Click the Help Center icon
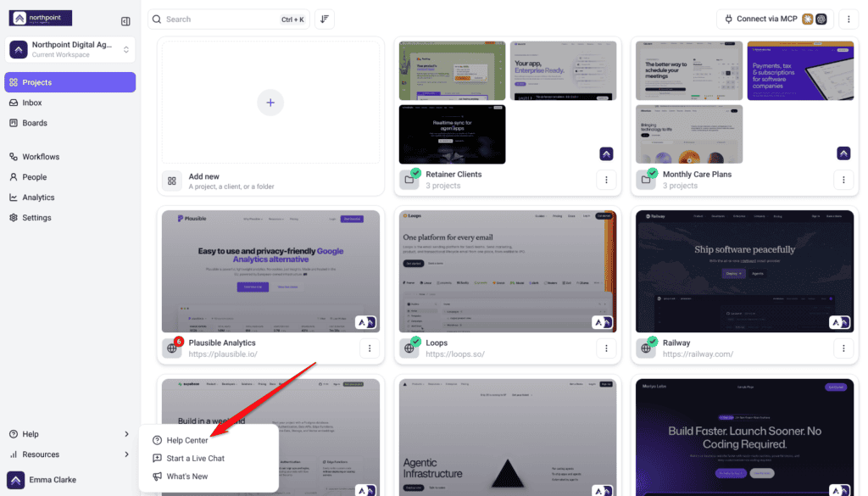The image size is (868, 496). pyautogui.click(x=157, y=441)
